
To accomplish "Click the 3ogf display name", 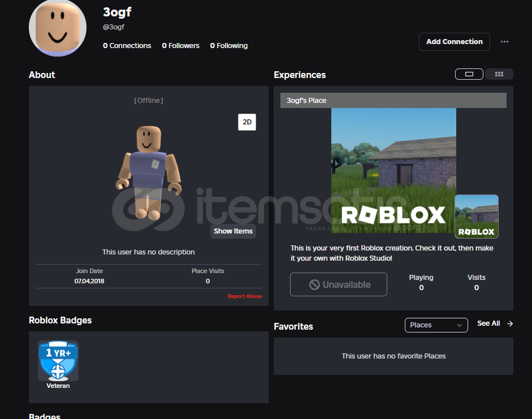I will [x=117, y=12].
